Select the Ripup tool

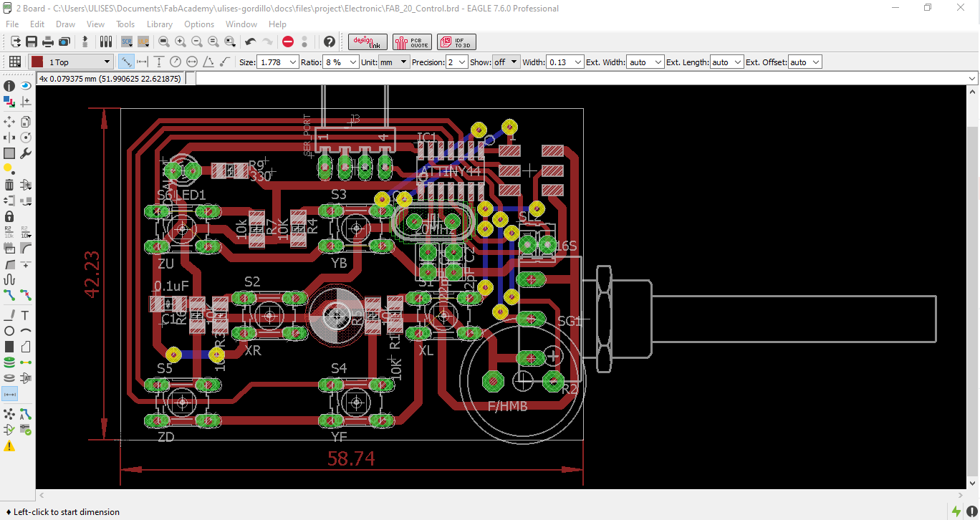pos(26,295)
